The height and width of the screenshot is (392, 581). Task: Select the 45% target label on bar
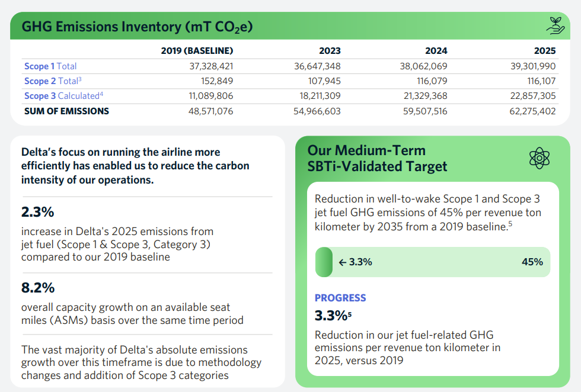(532, 262)
